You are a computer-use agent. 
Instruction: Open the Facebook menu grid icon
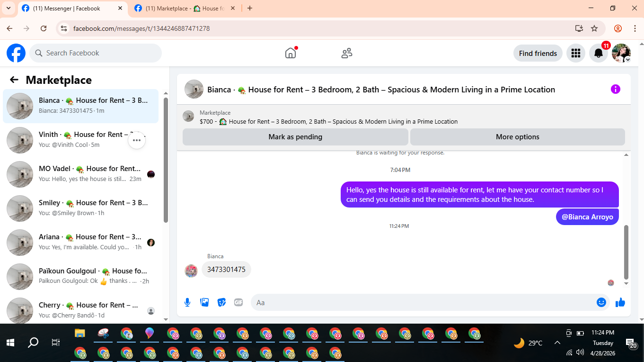pos(576,53)
